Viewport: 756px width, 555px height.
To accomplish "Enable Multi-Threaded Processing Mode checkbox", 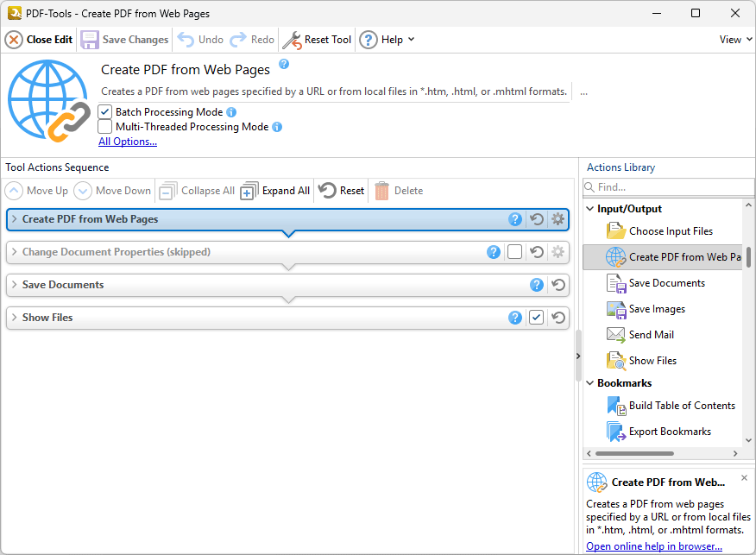I will pyautogui.click(x=104, y=127).
